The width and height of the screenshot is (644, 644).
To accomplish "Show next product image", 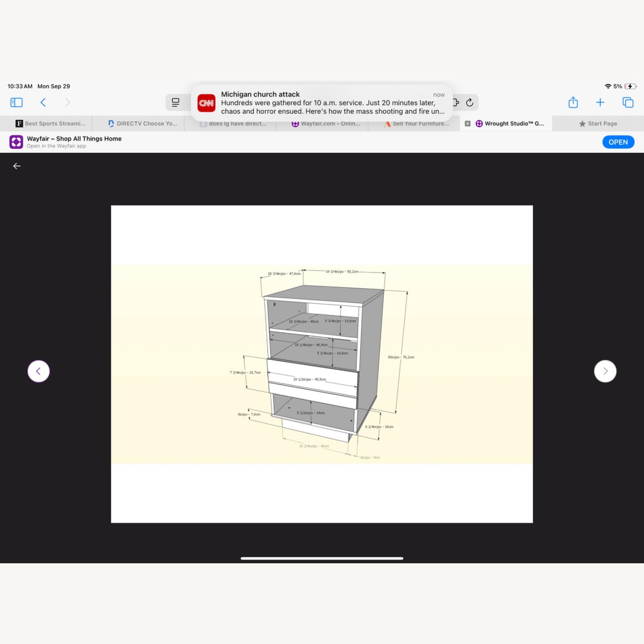I will [x=605, y=371].
